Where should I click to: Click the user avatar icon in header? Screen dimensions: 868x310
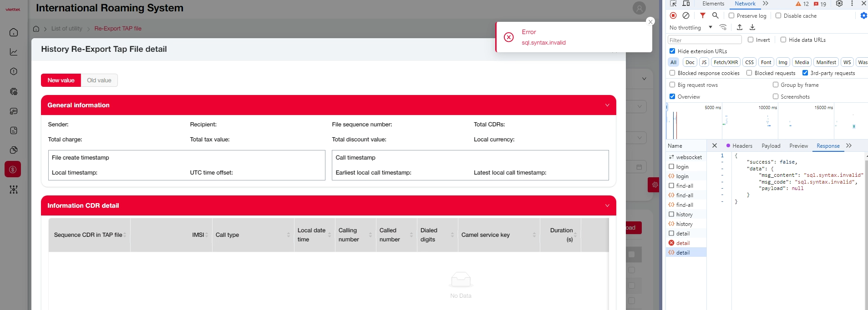(x=639, y=8)
